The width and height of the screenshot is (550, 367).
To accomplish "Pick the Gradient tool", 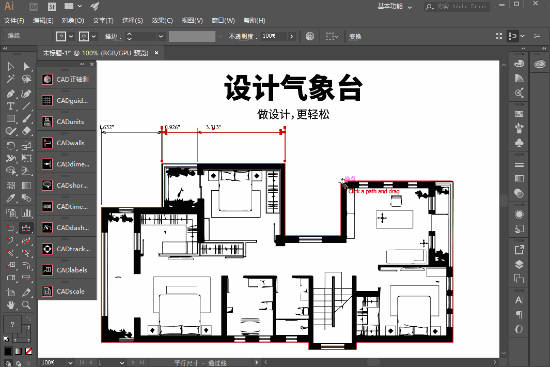I will 26,185.
